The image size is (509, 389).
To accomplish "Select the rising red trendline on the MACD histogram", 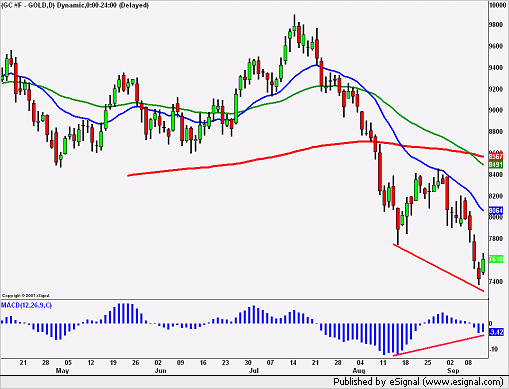I will tap(438, 345).
